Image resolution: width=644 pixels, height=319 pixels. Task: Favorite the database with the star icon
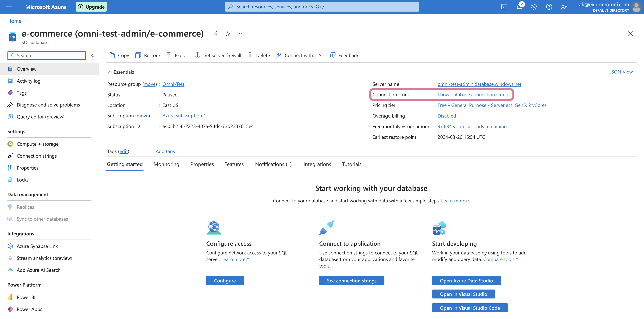pyautogui.click(x=228, y=34)
